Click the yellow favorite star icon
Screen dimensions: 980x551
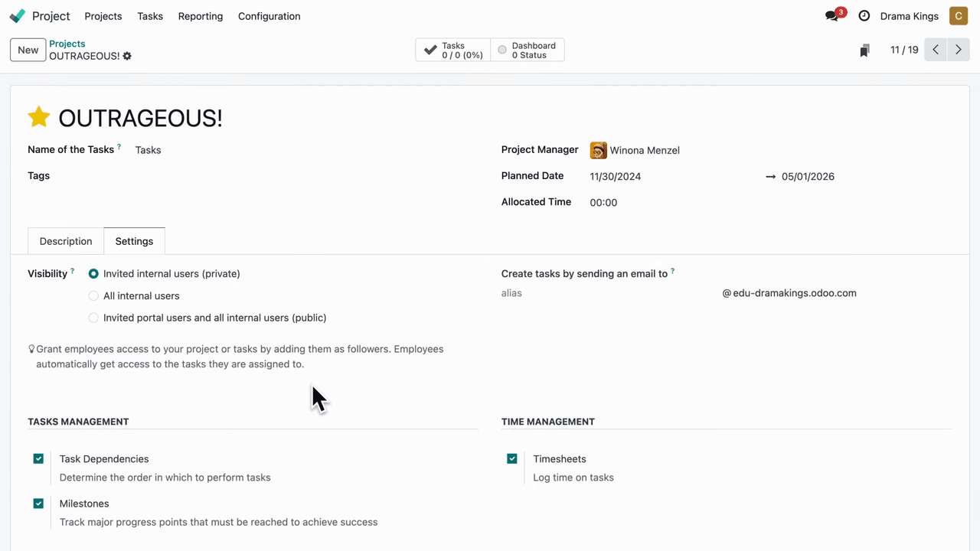[x=39, y=117]
